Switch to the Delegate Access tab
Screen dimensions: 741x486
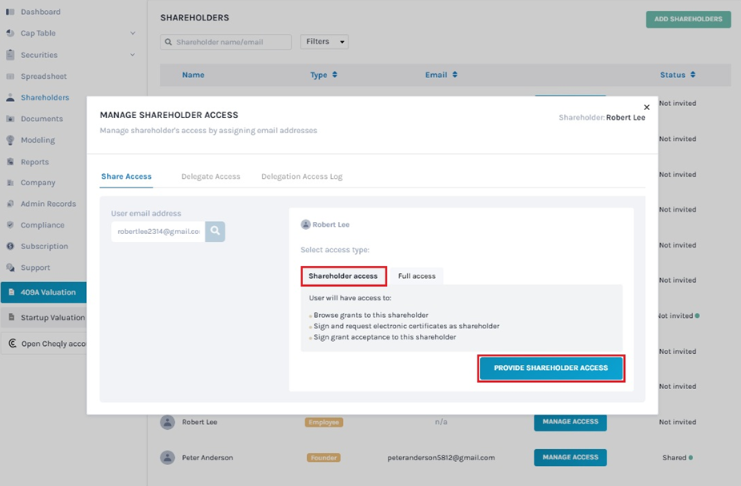210,176
